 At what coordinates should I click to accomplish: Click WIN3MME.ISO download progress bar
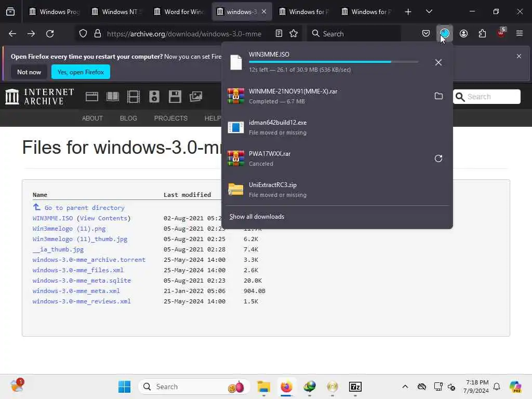tap(334, 62)
